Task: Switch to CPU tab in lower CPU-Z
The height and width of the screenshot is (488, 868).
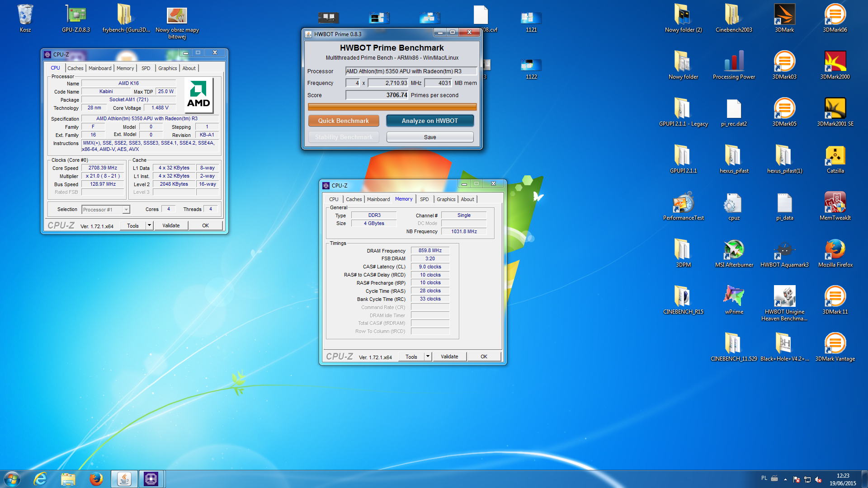Action: (334, 199)
